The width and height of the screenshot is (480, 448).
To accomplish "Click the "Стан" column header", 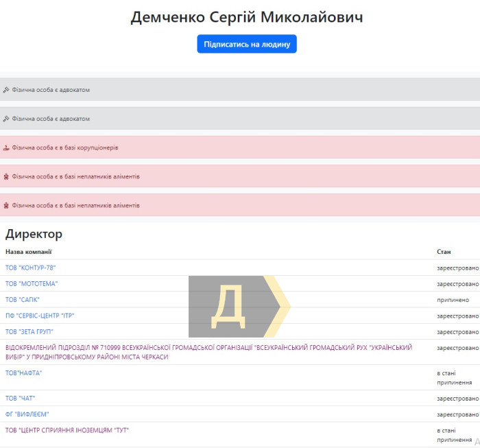I will click(444, 252).
